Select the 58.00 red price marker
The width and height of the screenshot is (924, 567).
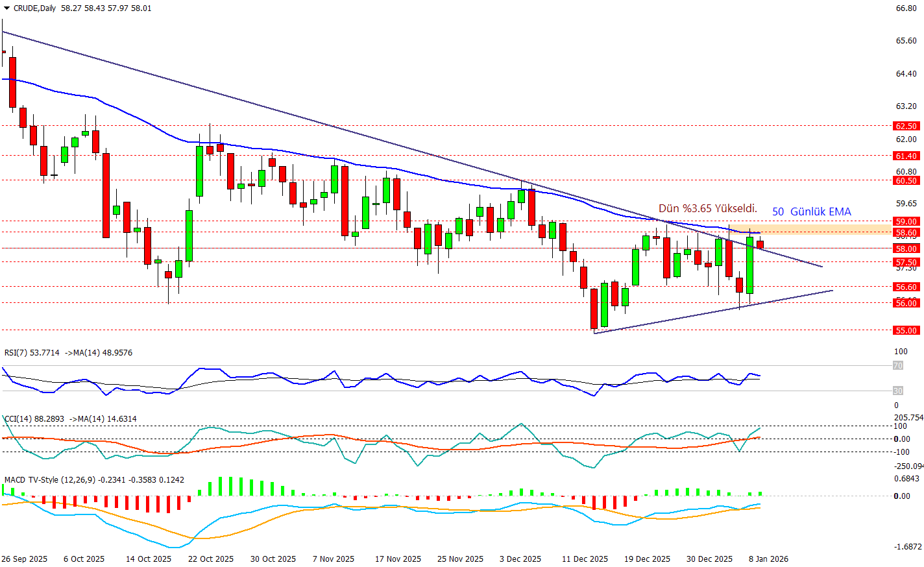(906, 249)
